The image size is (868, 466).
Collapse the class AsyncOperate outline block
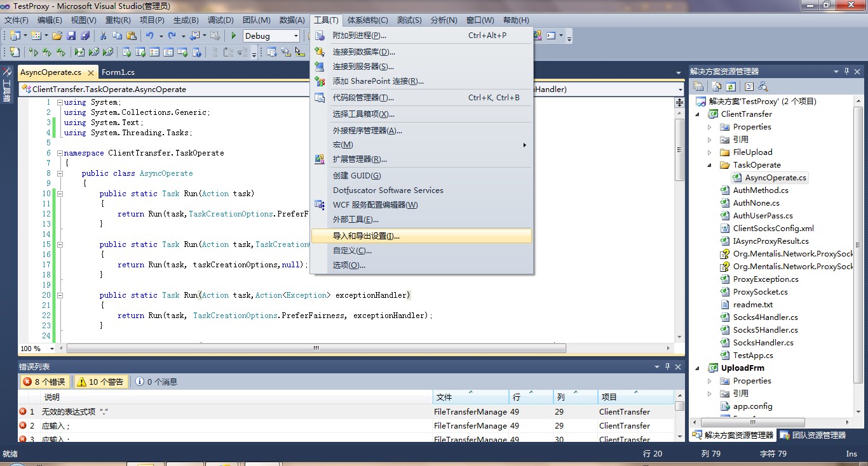point(60,173)
